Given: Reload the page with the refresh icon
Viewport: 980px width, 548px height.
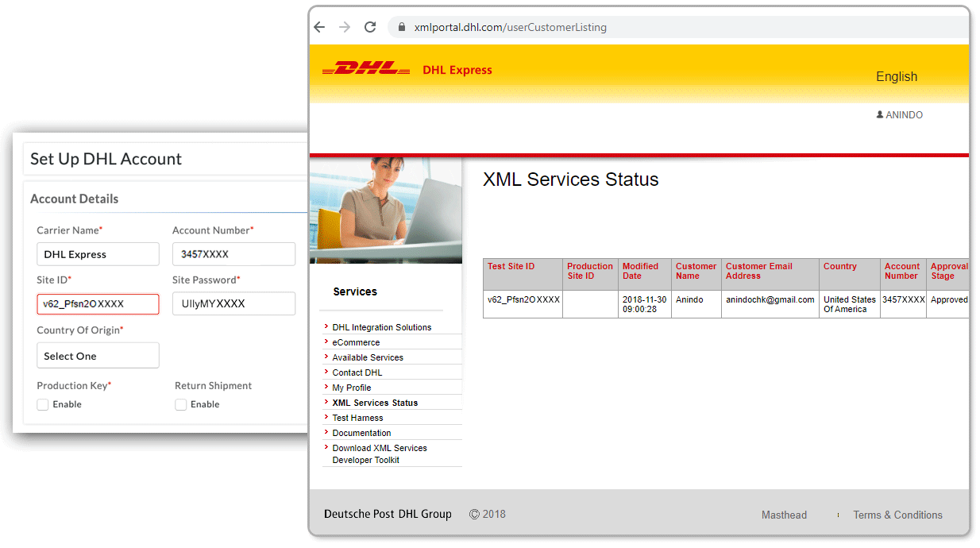Looking at the screenshot, I should tap(369, 26).
